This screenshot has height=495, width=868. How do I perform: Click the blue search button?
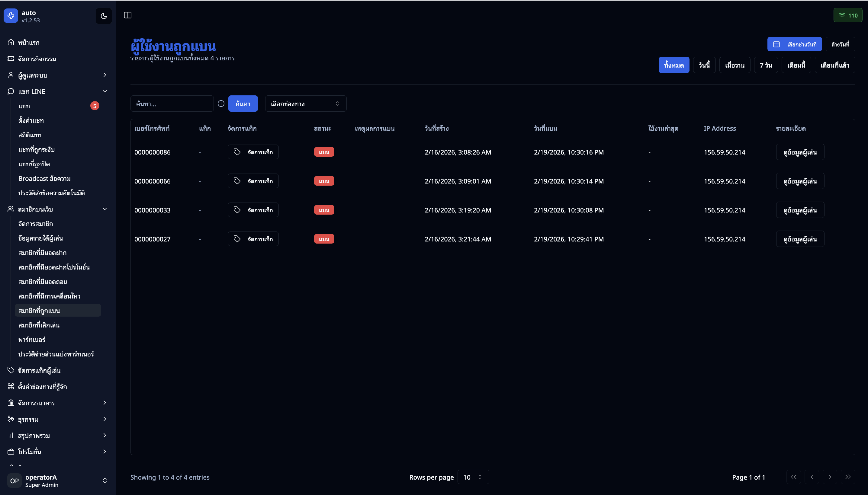pos(243,104)
